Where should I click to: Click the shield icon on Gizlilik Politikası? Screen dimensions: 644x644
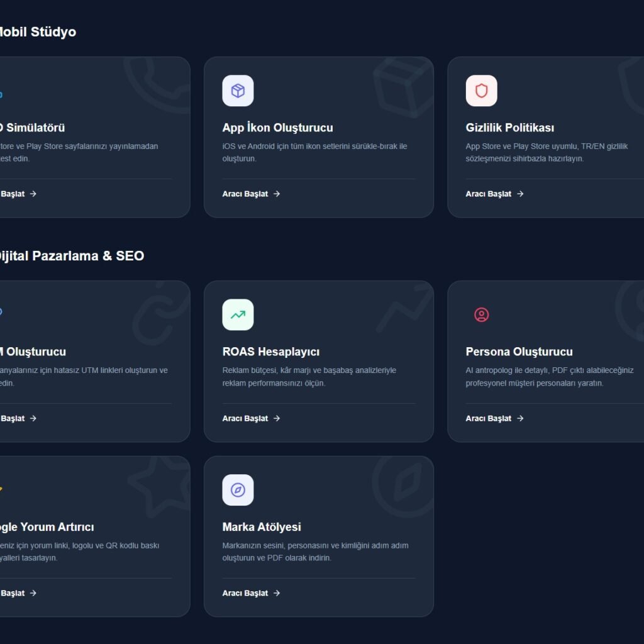482,91
